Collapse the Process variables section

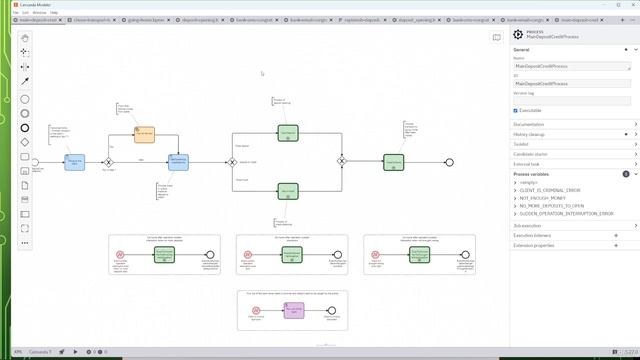point(636,174)
